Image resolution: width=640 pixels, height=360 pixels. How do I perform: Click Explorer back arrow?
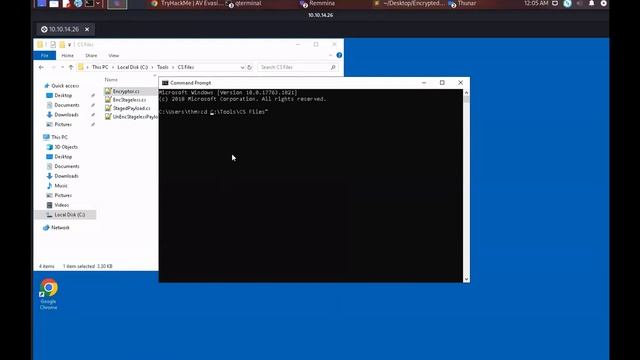tap(41, 67)
